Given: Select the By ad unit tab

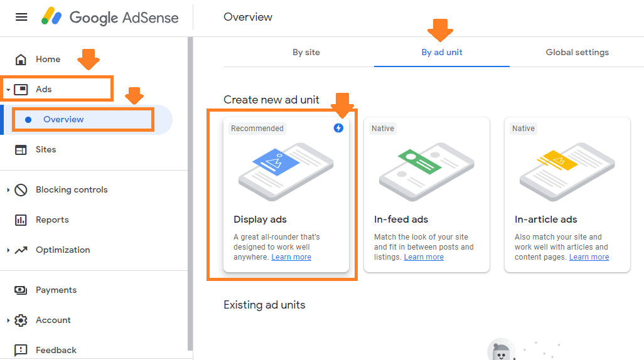Looking at the screenshot, I should 442,52.
